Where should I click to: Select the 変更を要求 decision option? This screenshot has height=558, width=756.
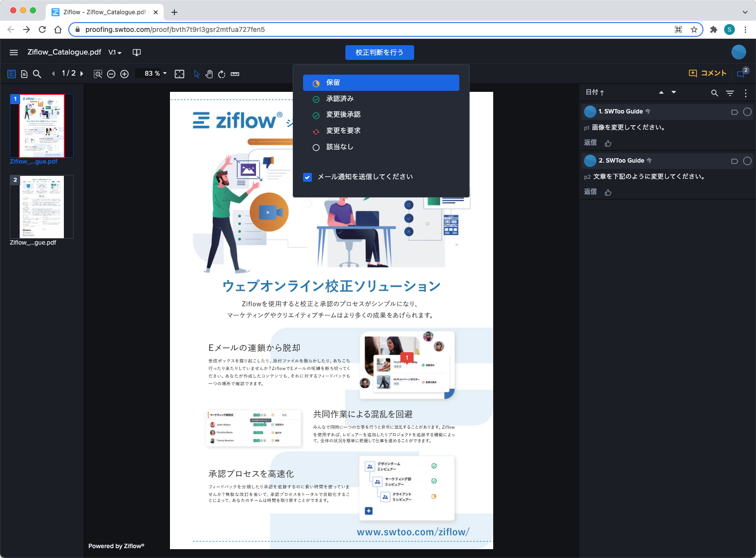(381, 131)
